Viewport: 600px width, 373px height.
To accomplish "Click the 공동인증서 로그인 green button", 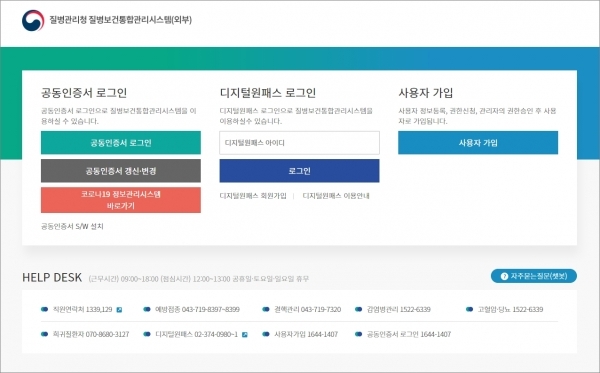I will pyautogui.click(x=121, y=143).
